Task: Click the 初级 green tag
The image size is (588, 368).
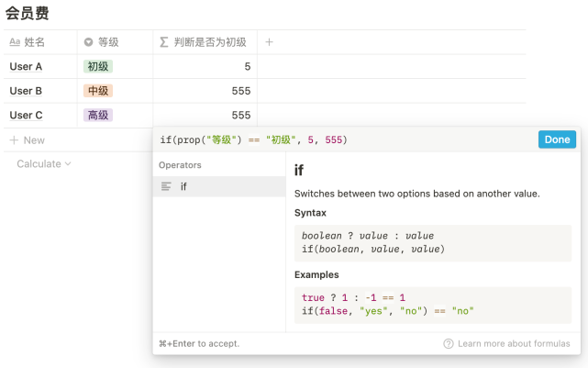Action: click(x=98, y=67)
